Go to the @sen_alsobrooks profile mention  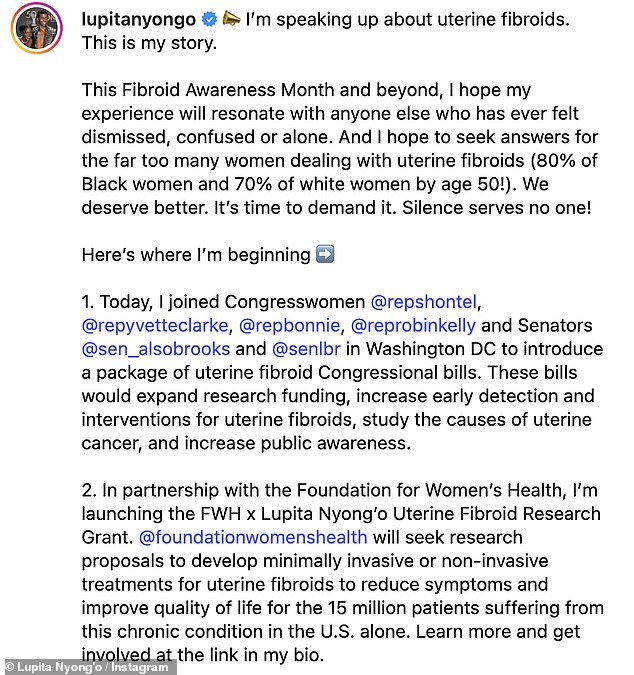click(156, 349)
